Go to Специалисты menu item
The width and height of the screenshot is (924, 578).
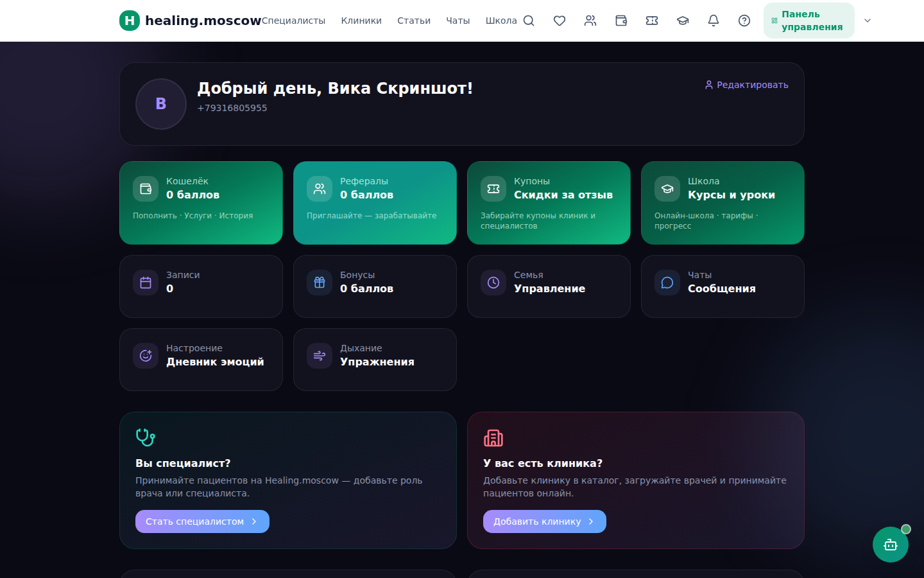click(x=293, y=21)
